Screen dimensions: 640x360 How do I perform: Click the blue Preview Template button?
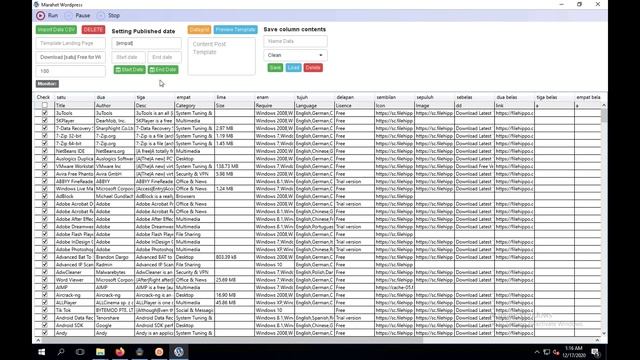[x=236, y=30]
